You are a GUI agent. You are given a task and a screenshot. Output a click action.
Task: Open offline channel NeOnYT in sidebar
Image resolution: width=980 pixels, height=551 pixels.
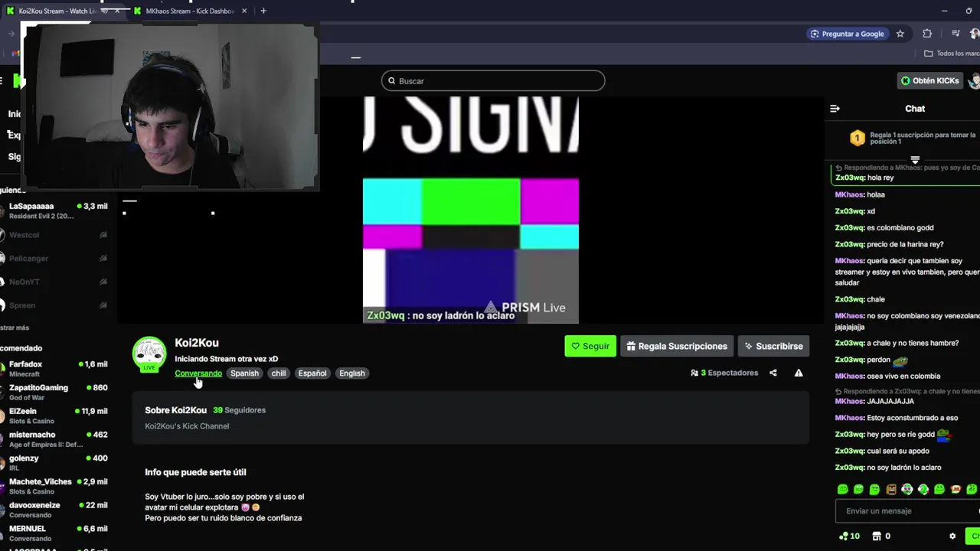(x=55, y=282)
